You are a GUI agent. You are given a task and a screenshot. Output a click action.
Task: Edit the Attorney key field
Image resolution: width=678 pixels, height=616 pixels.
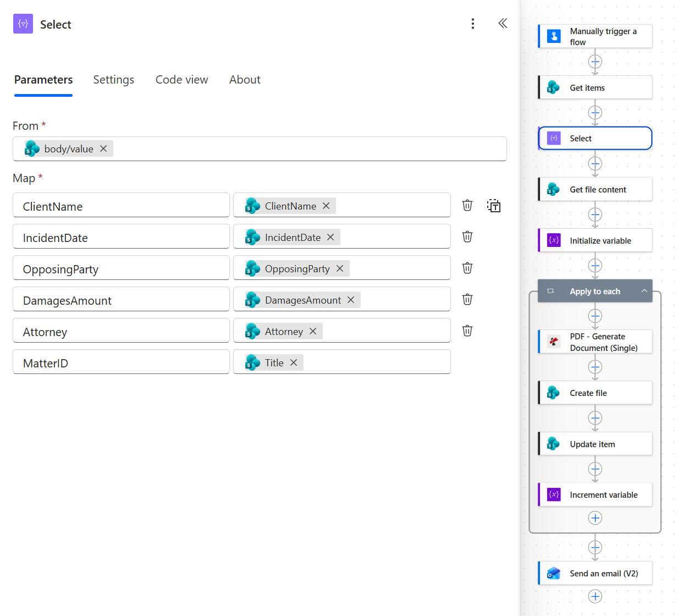point(121,331)
